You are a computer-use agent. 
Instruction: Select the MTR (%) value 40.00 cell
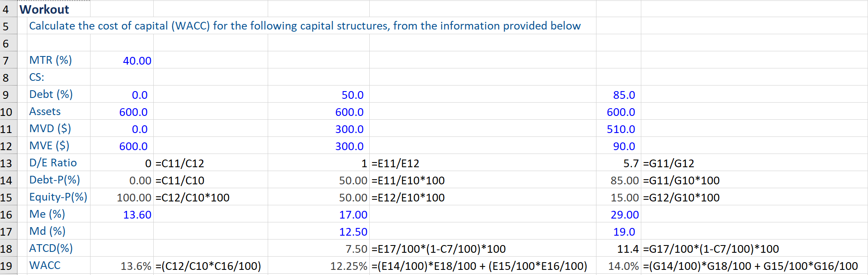click(137, 61)
